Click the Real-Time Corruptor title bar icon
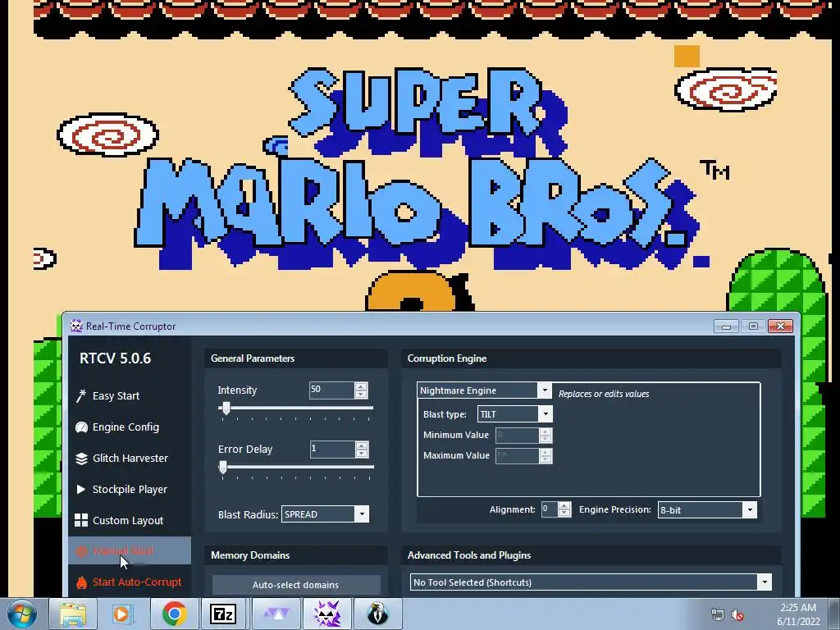The height and width of the screenshot is (630, 840). 76,326
